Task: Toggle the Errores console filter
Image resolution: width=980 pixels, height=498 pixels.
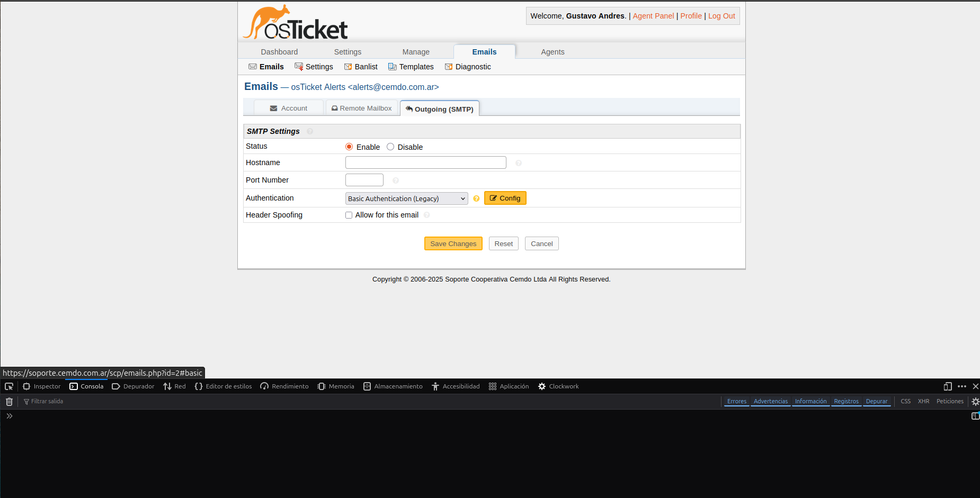Action: pos(736,402)
